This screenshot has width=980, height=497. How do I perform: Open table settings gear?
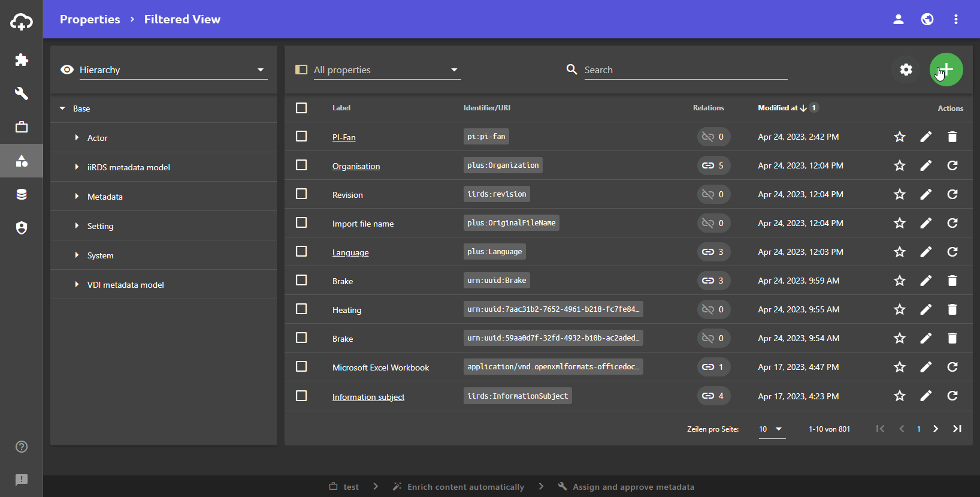(906, 70)
